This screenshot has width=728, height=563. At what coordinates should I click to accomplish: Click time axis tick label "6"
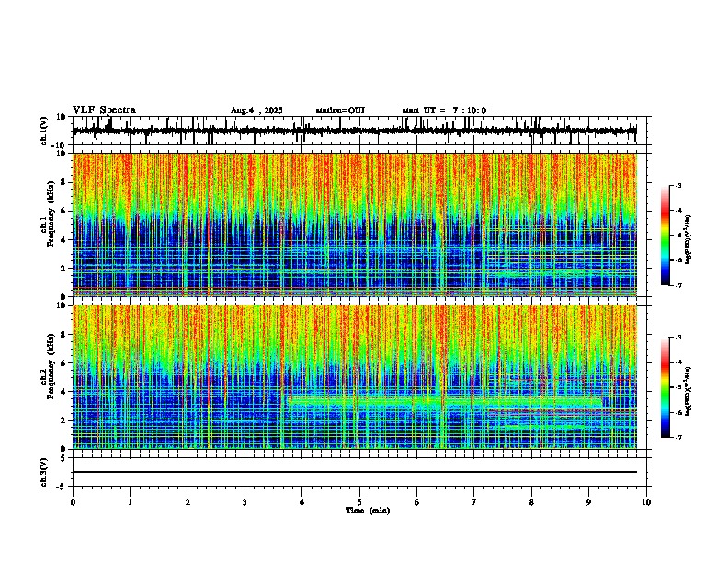click(x=417, y=502)
